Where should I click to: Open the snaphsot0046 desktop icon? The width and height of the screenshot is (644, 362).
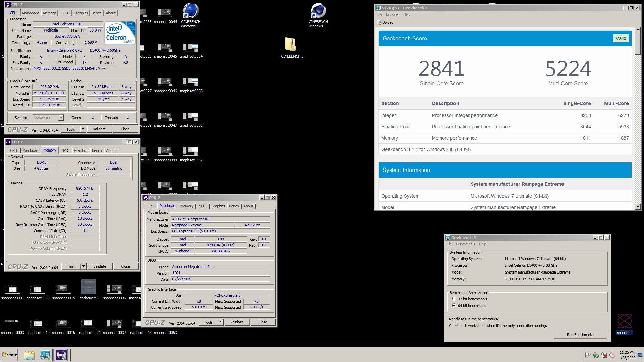(165, 84)
